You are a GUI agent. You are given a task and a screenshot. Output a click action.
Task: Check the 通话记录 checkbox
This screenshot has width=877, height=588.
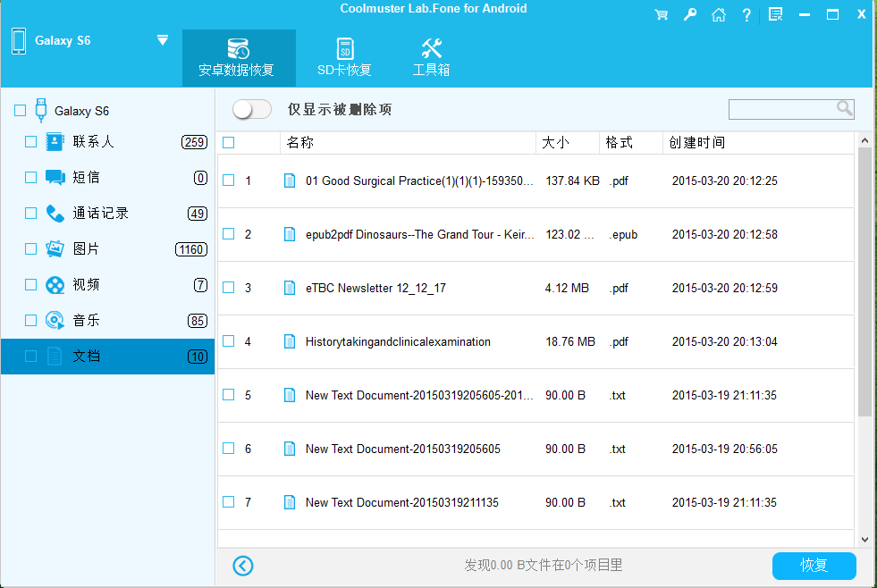[x=30, y=213]
